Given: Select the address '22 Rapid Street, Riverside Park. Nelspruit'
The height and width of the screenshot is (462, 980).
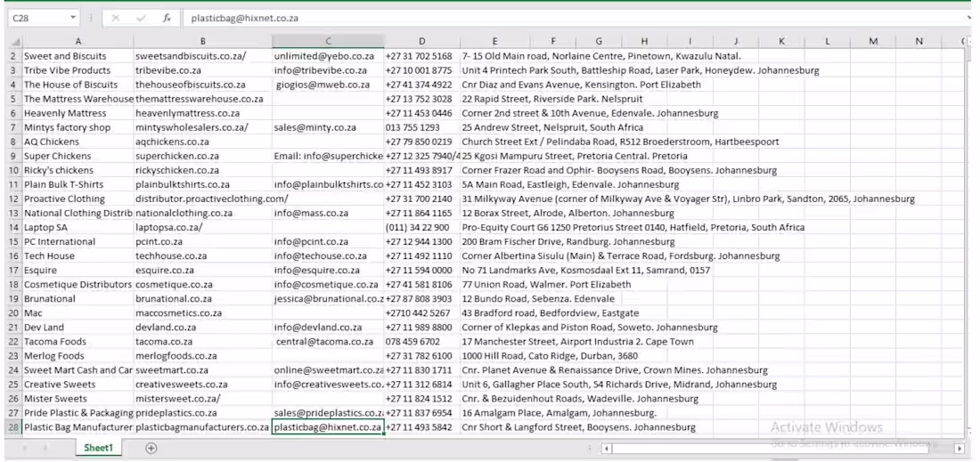Looking at the screenshot, I should pyautogui.click(x=551, y=99).
